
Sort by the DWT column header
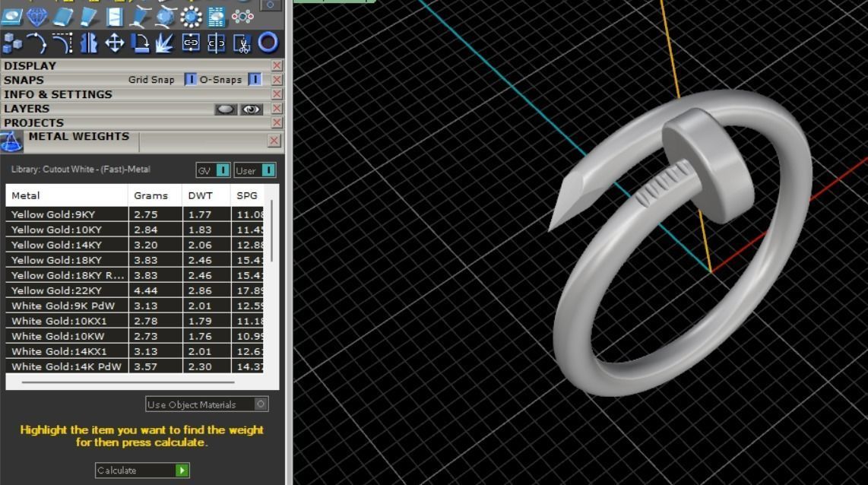click(206, 195)
